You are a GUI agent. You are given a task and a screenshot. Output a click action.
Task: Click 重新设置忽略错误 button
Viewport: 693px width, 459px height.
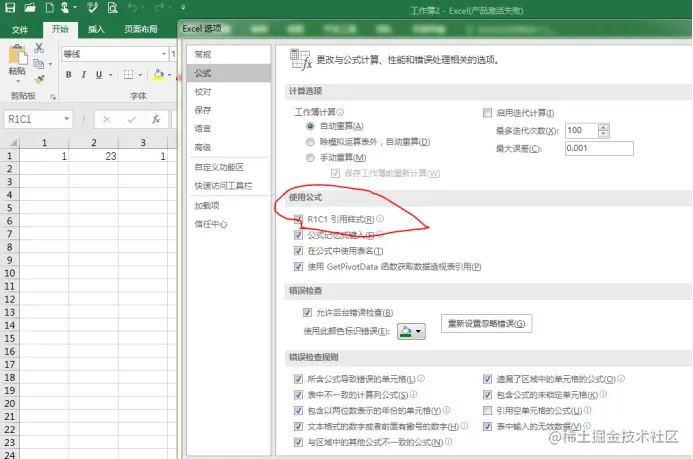[486, 323]
